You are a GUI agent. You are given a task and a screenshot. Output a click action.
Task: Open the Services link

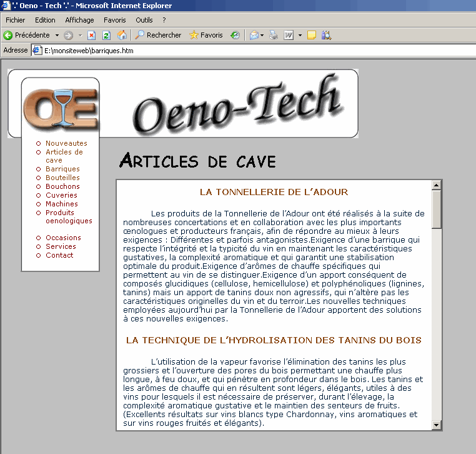(61, 246)
